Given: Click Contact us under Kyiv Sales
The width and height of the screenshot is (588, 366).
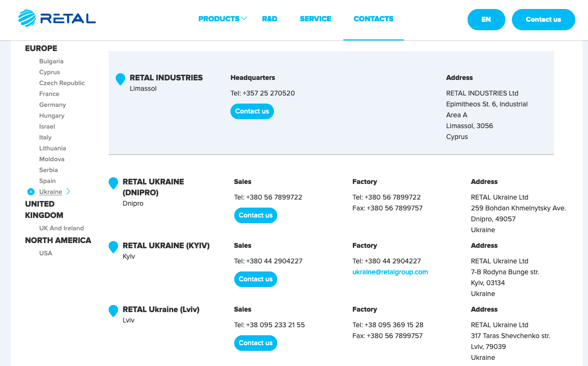Looking at the screenshot, I should point(256,279).
